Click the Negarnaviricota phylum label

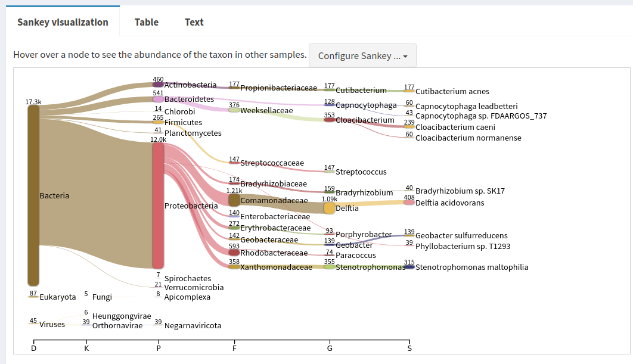193,326
